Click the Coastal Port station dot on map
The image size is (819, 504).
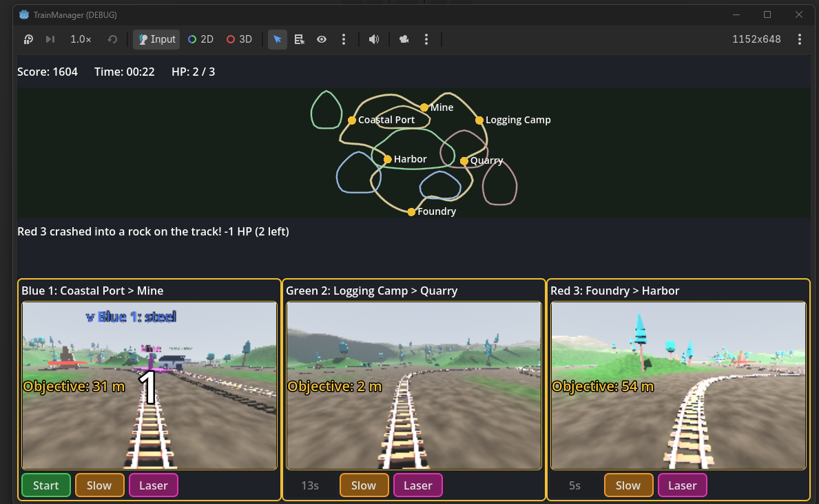351,120
